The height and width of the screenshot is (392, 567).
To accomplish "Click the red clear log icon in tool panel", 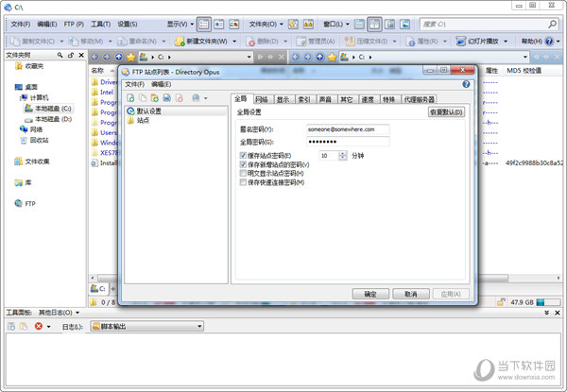I will point(39,326).
